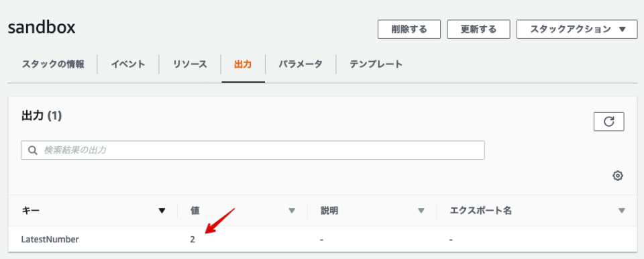The image size is (644, 259).
Task: Select the LatestNumber output row key
Action: (x=50, y=240)
